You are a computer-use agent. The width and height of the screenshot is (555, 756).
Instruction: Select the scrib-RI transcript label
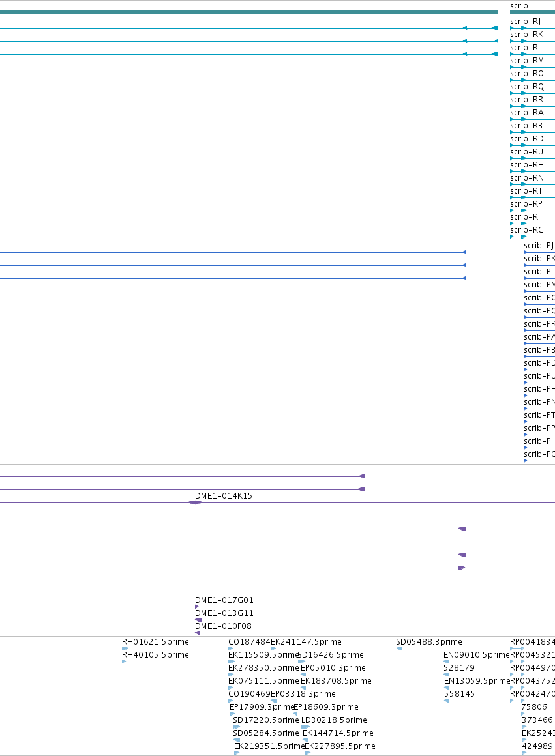pos(525,216)
